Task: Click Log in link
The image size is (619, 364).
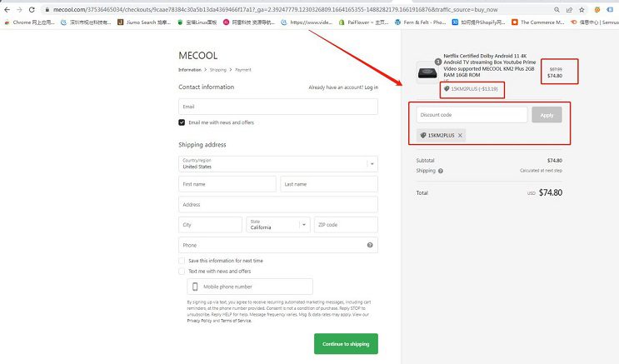Action: [371, 87]
